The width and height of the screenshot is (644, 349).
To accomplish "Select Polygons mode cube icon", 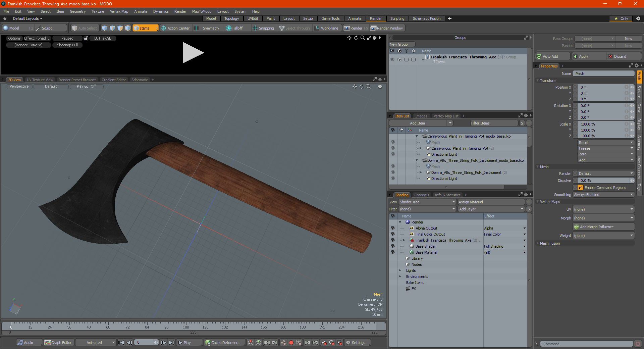I will pos(120,28).
